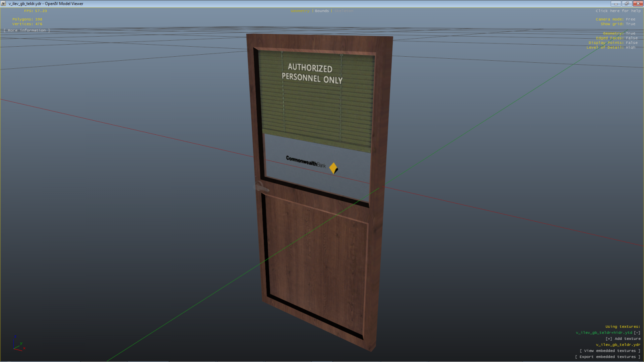Open 'Click here for help' link
The height and width of the screenshot is (362, 644).
[618, 11]
